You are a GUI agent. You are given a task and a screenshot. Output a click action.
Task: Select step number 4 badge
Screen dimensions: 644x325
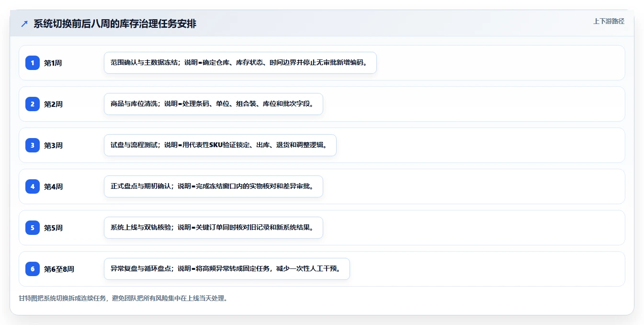33,186
